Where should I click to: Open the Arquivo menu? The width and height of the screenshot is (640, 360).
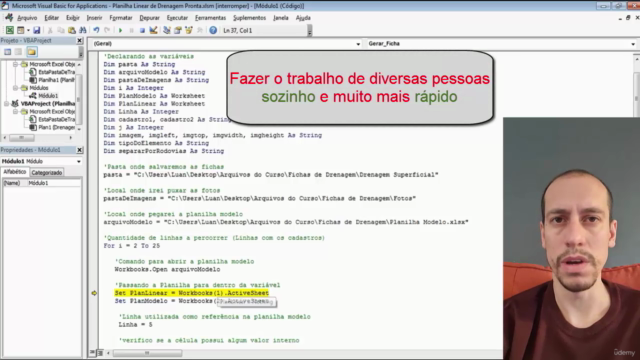pyautogui.click(x=27, y=18)
